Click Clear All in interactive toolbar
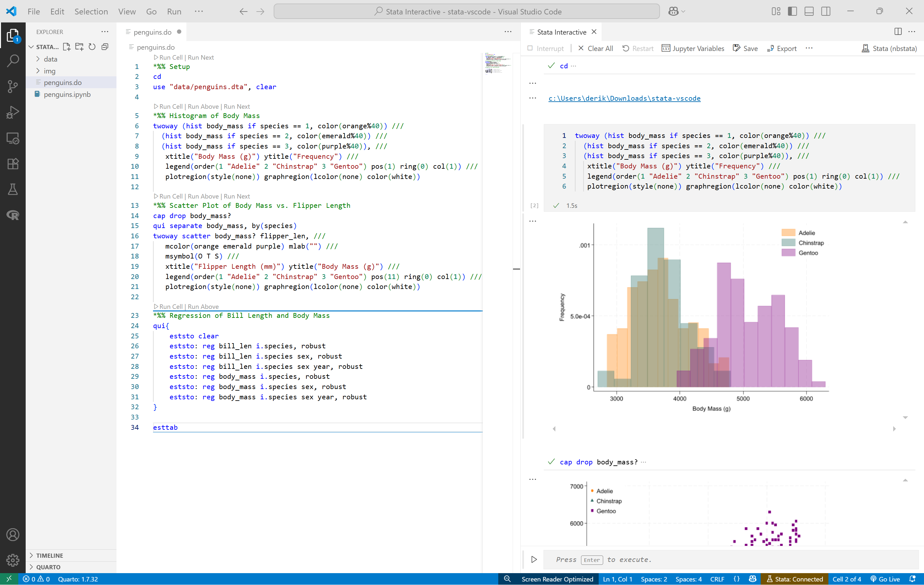 [595, 48]
